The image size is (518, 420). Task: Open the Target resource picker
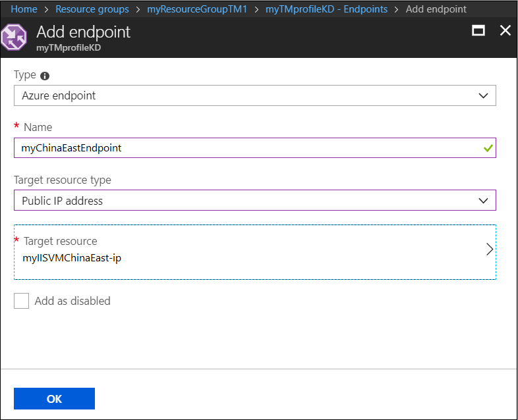[x=254, y=251]
